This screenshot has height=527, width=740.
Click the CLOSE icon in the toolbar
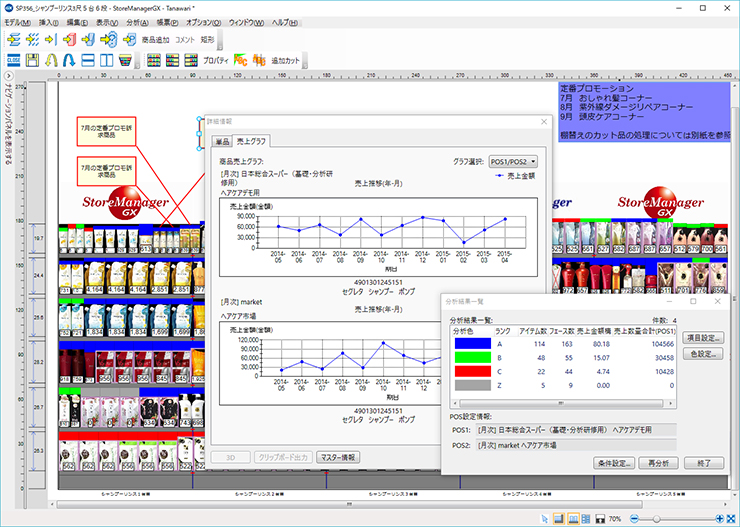click(x=14, y=61)
